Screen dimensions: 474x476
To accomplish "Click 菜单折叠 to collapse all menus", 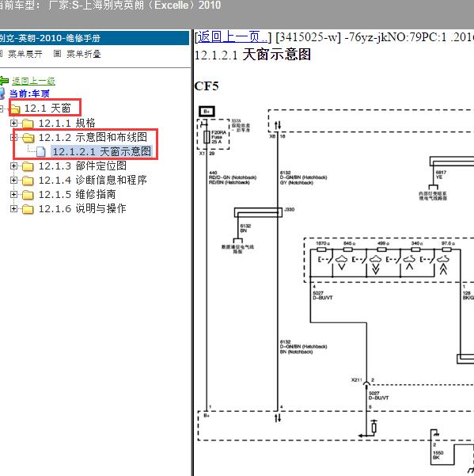I will (84, 55).
